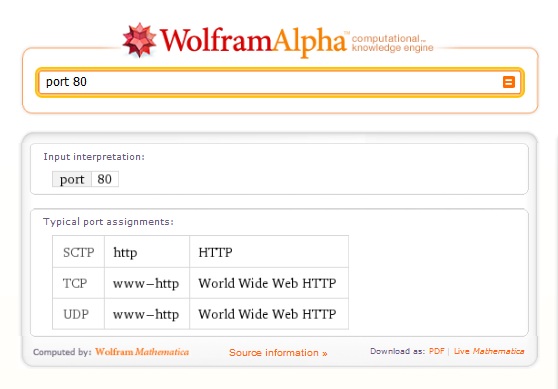Click the 'http' cell in SCTP row
Screen dimensions: 558x389
[x=147, y=252]
